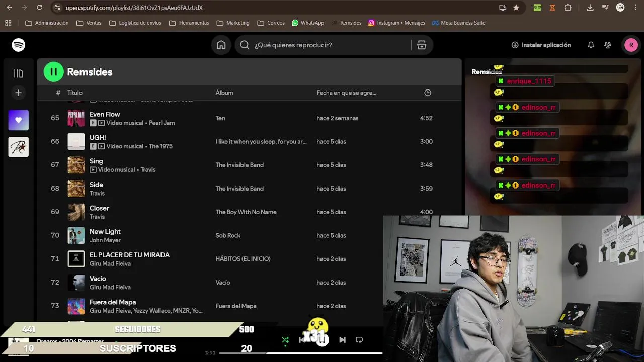Click Instalar aplicación button
The height and width of the screenshot is (362, 644).
tap(541, 45)
